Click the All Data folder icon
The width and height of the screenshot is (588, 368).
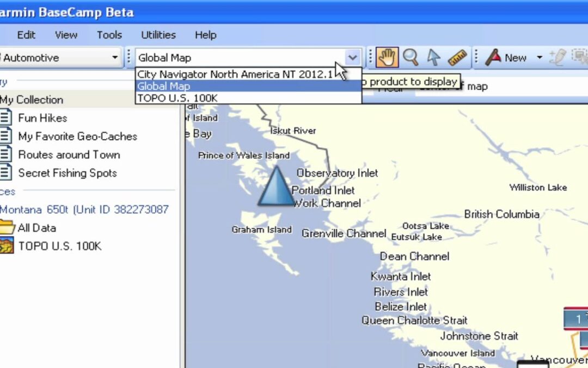click(x=6, y=227)
